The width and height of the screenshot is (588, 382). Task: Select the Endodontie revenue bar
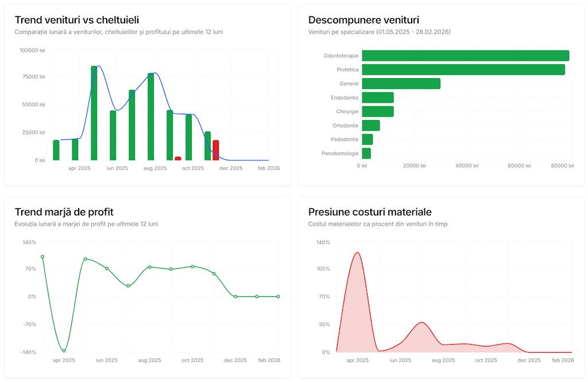pyautogui.click(x=377, y=98)
